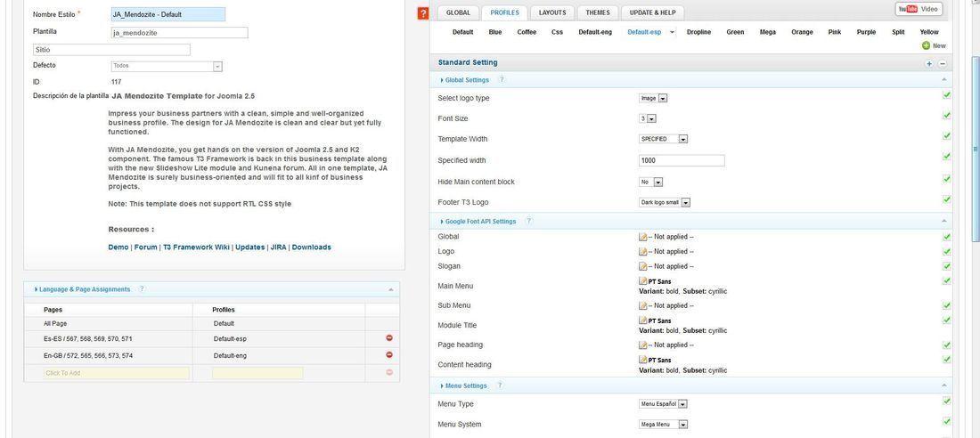Switch to PROFILES tab
The height and width of the screenshot is (438, 980).
(x=504, y=12)
